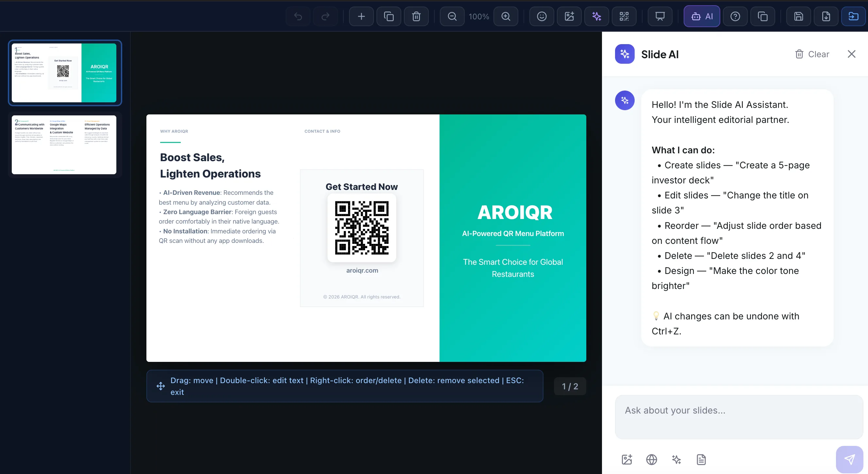Add a new slide with plus button
The width and height of the screenshot is (868, 474).
[361, 16]
